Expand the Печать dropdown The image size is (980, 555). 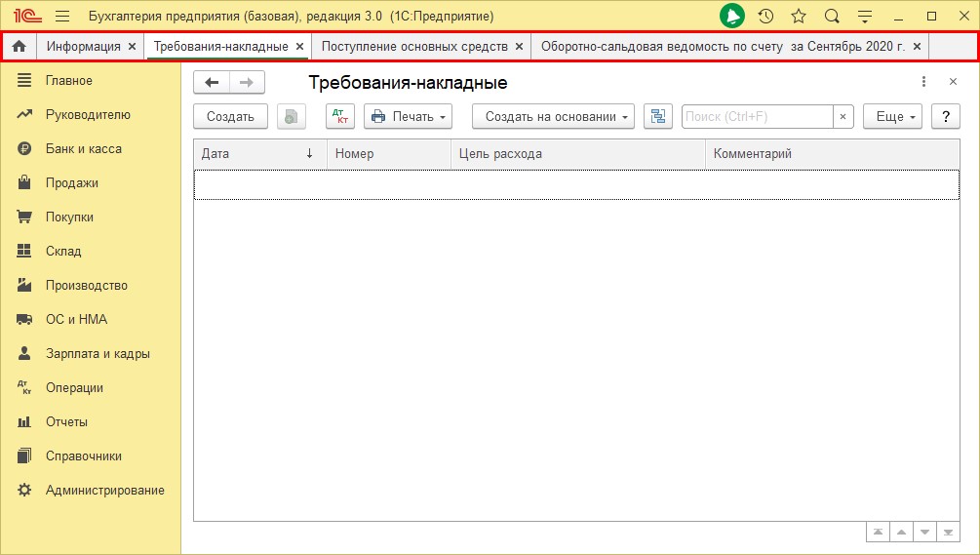tap(408, 116)
